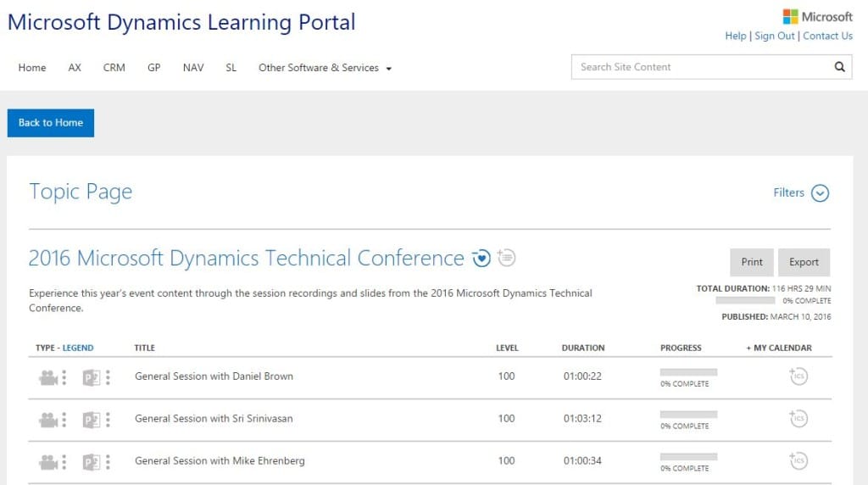Image resolution: width=868 pixels, height=485 pixels.
Task: Open slide options dots for Daniel Brown row
Action: [108, 377]
